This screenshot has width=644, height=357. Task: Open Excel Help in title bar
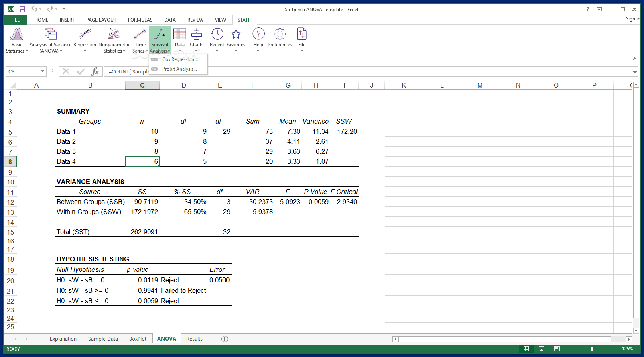coord(587,9)
